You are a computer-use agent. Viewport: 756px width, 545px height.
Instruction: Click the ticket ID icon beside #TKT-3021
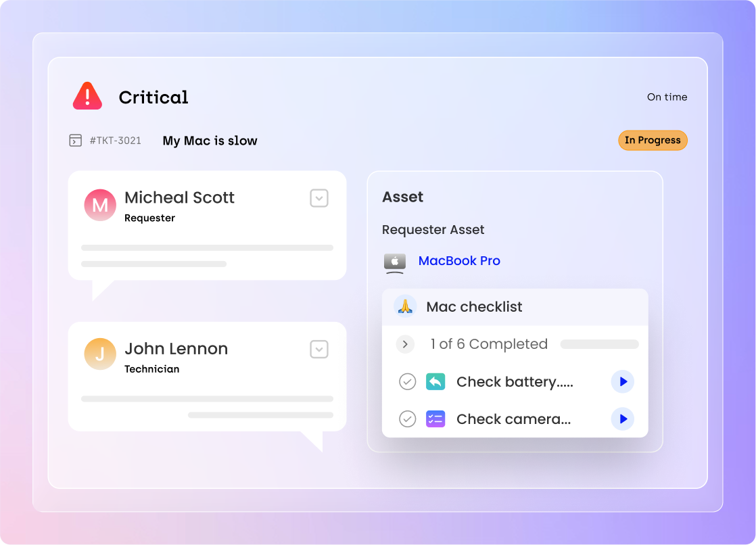pyautogui.click(x=76, y=141)
